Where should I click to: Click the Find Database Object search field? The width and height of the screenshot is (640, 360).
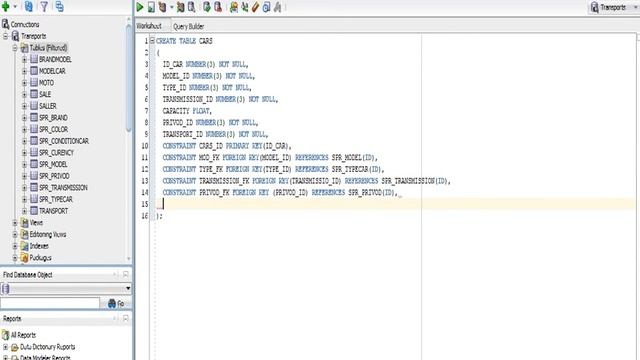click(x=50, y=303)
